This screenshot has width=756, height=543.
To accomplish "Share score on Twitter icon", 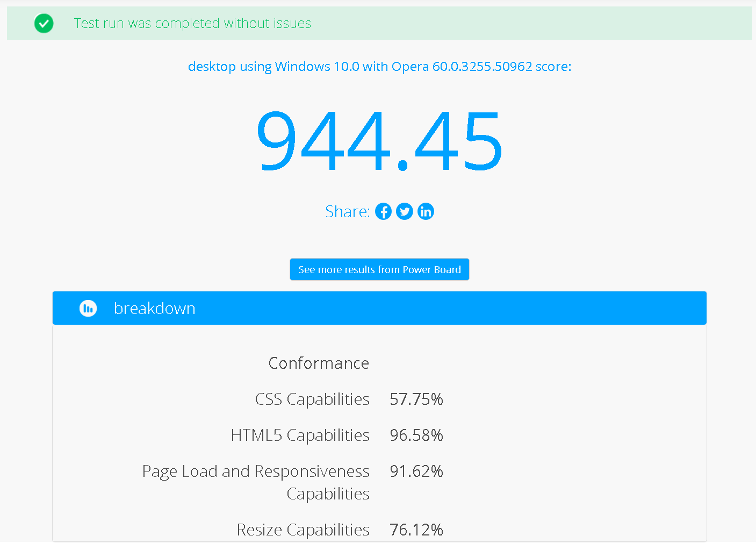I will click(405, 211).
